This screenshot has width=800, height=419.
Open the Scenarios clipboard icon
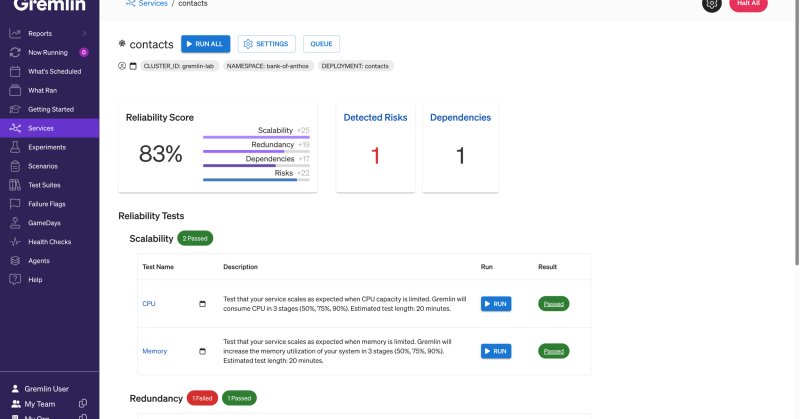pyautogui.click(x=15, y=166)
